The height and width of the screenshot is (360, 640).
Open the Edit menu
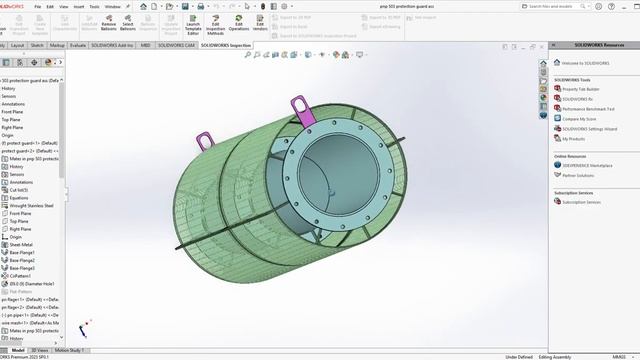pos(50,7)
